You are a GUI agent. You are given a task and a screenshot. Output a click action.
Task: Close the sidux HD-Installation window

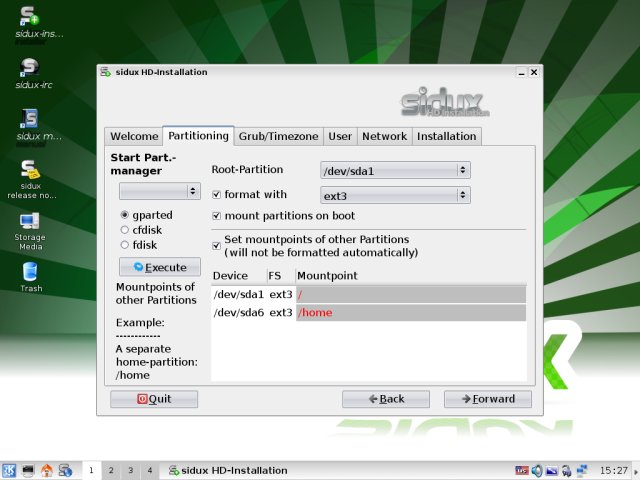(x=533, y=72)
